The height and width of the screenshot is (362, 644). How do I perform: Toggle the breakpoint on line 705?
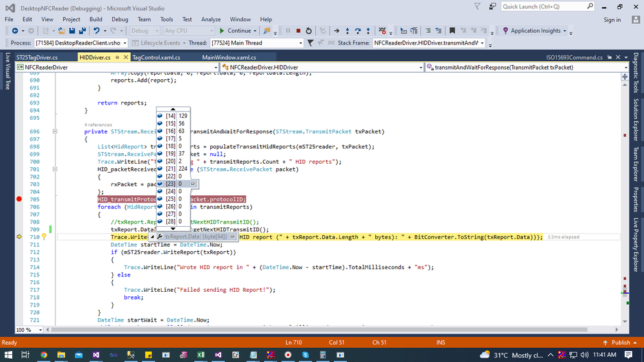19,199
